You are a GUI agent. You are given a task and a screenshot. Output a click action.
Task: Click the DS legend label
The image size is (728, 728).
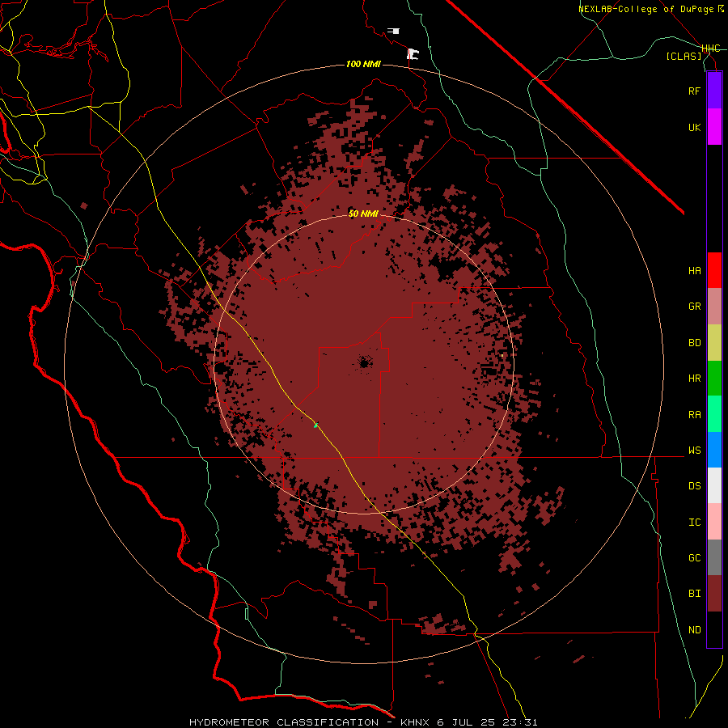coord(694,485)
